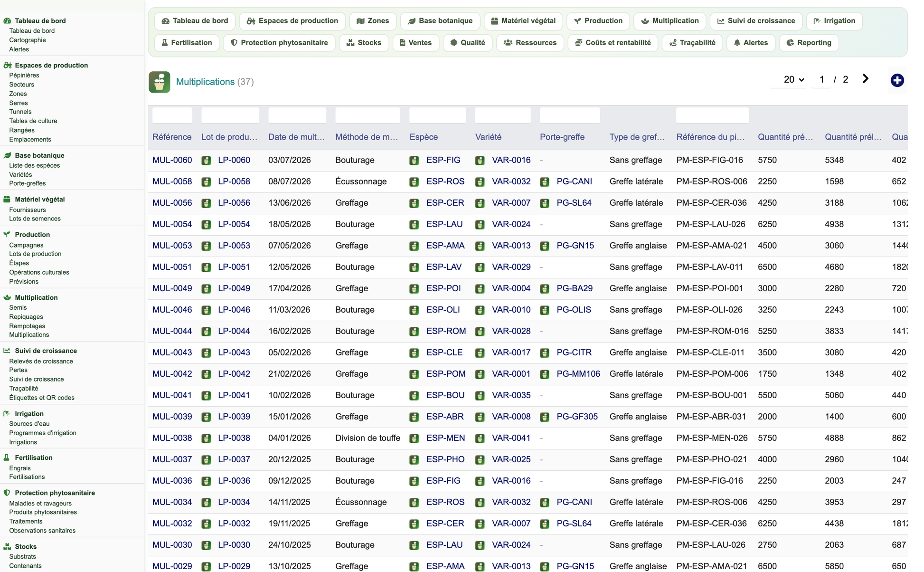
Task: Click the sidebar Fertilisation flask icon
Action: (7, 458)
